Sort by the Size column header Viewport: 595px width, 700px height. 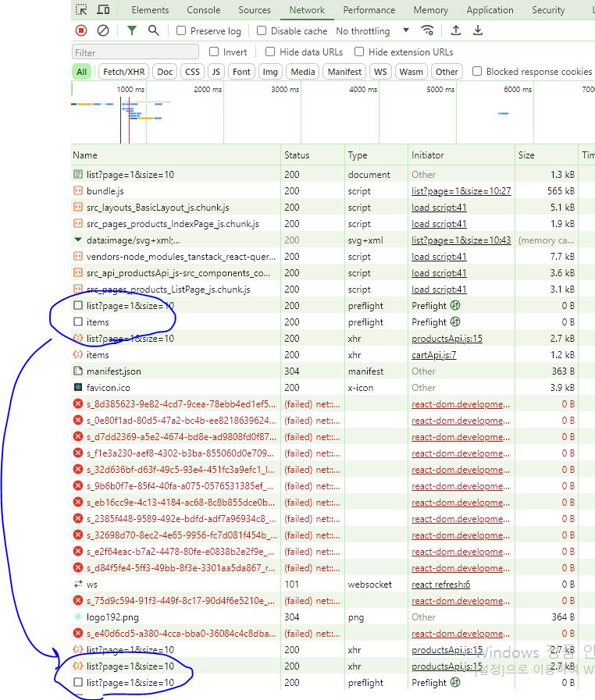pyautogui.click(x=547, y=155)
